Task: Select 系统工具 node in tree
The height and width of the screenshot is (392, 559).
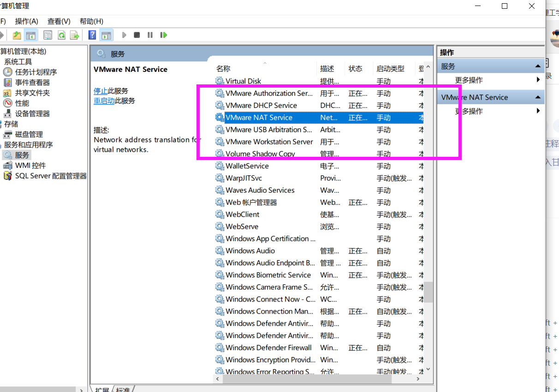Action: point(18,62)
